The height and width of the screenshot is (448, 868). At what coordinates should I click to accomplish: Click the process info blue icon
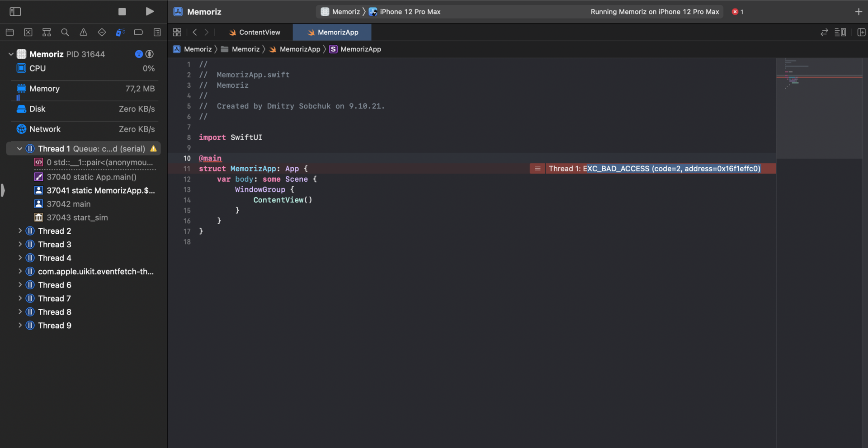tap(139, 54)
